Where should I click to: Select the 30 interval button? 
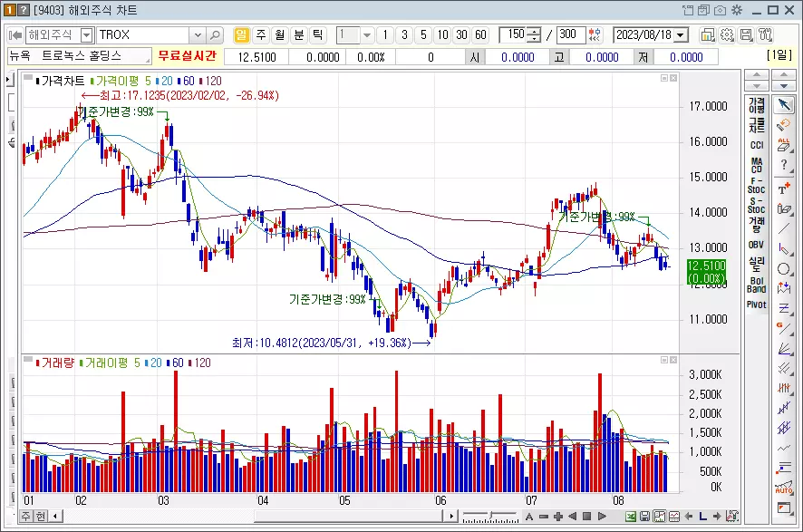[x=461, y=34]
